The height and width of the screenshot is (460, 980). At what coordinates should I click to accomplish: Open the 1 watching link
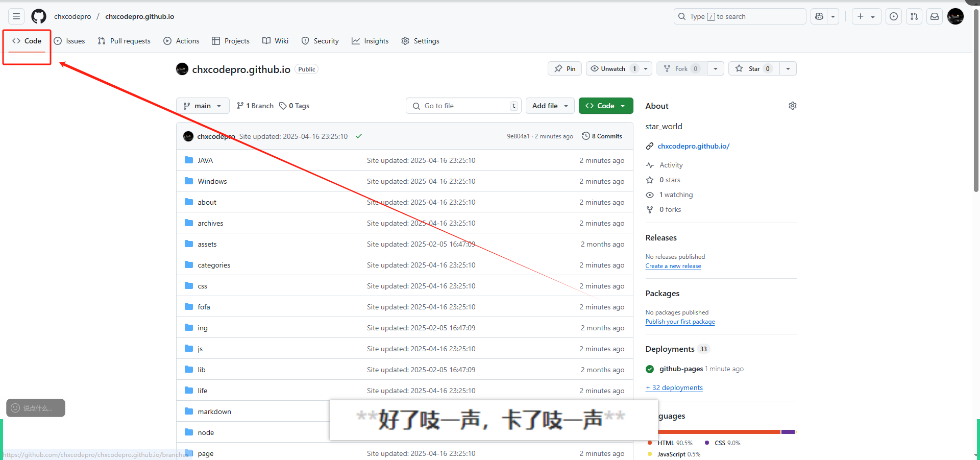pyautogui.click(x=676, y=195)
